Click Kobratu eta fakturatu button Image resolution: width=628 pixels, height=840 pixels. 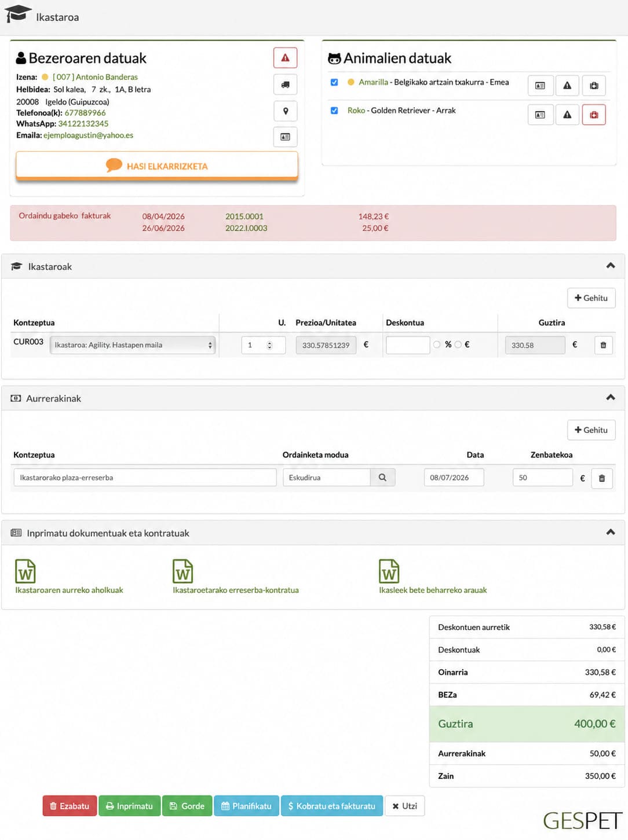click(x=332, y=806)
